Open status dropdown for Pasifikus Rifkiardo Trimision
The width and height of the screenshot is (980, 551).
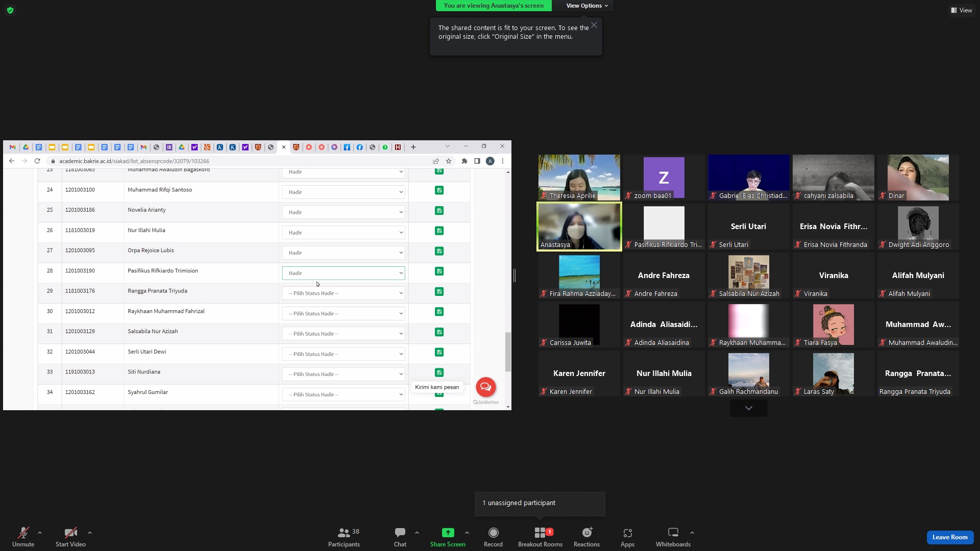pyautogui.click(x=344, y=273)
